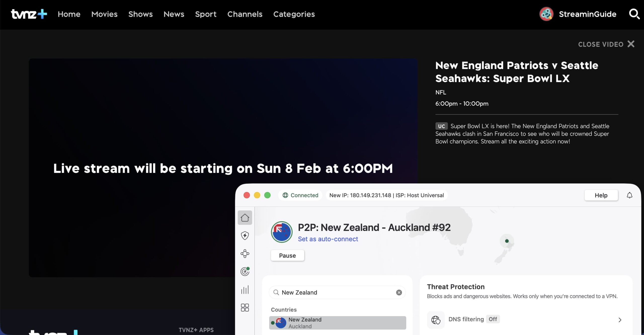Viewport: 644px width, 335px height.
Task: Open the Sport section
Action: (x=206, y=14)
